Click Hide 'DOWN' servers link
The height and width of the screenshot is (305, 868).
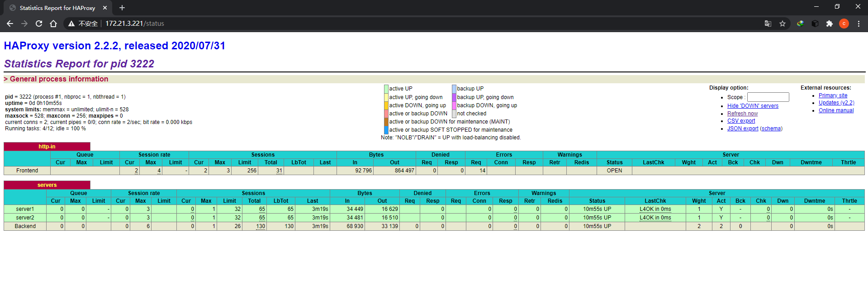coord(753,106)
